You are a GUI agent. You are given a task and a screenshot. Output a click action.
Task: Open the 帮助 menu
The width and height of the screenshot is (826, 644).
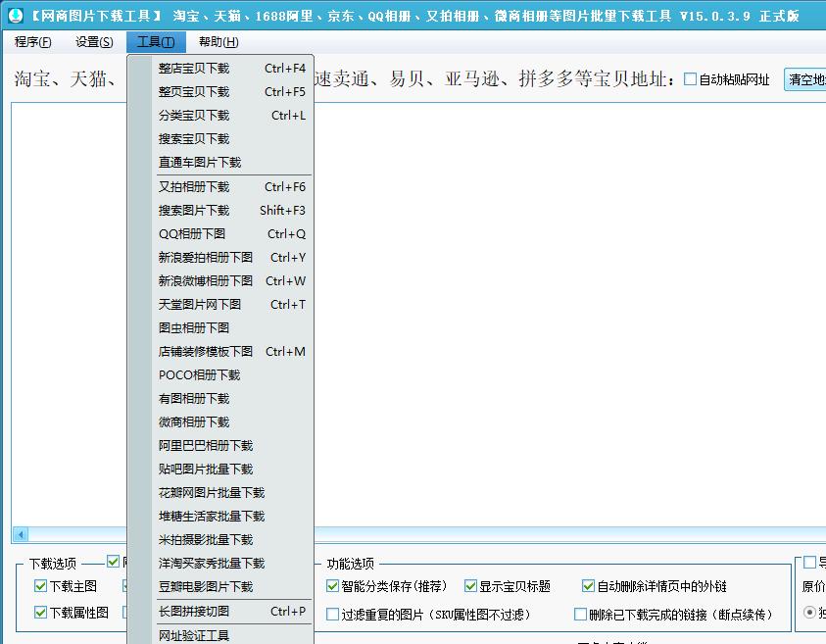tap(217, 42)
